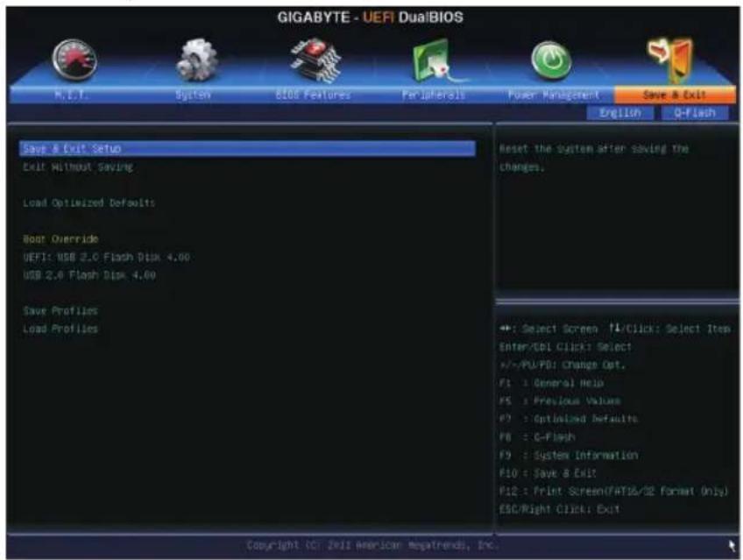Click the F8 : Q-Flash help line
This screenshot has height=560, width=743.
click(x=537, y=436)
